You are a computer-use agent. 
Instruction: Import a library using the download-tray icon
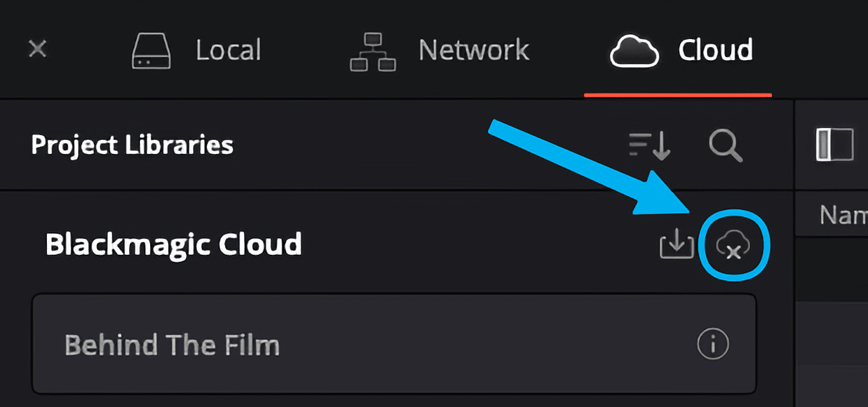(x=676, y=245)
